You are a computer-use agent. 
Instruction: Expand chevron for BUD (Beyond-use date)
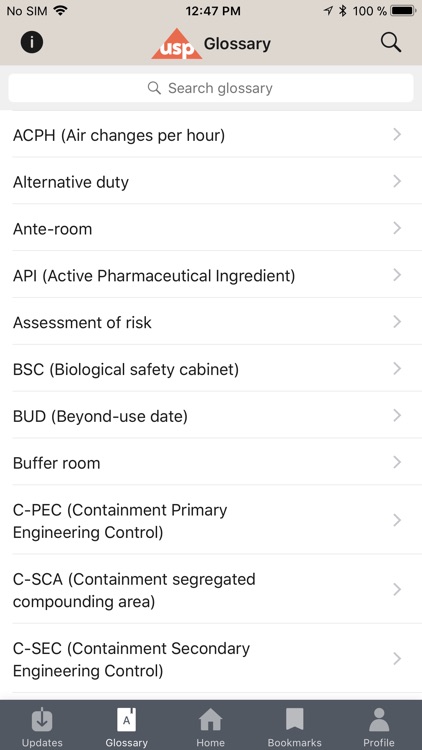(397, 416)
